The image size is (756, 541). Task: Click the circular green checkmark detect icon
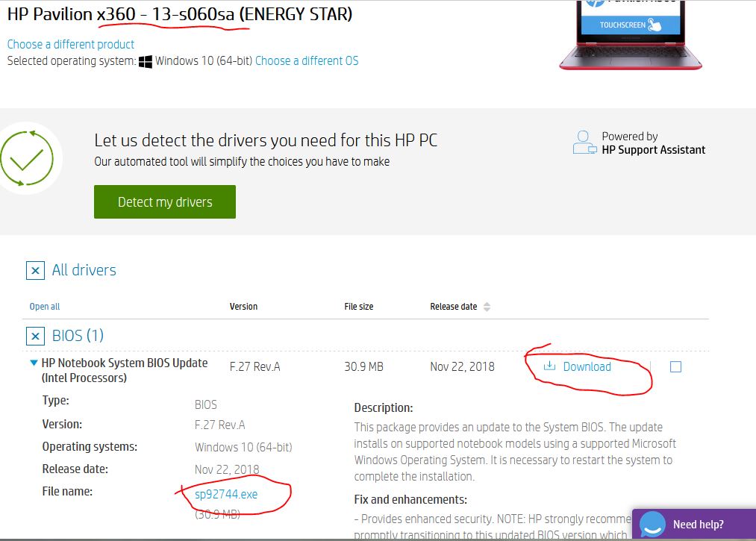27,158
